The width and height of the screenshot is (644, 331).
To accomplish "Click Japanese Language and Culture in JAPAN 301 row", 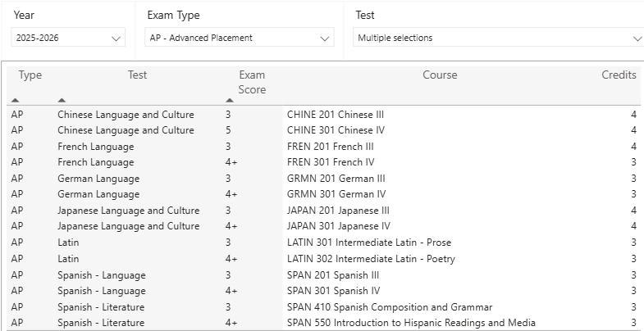I will 129,226.
